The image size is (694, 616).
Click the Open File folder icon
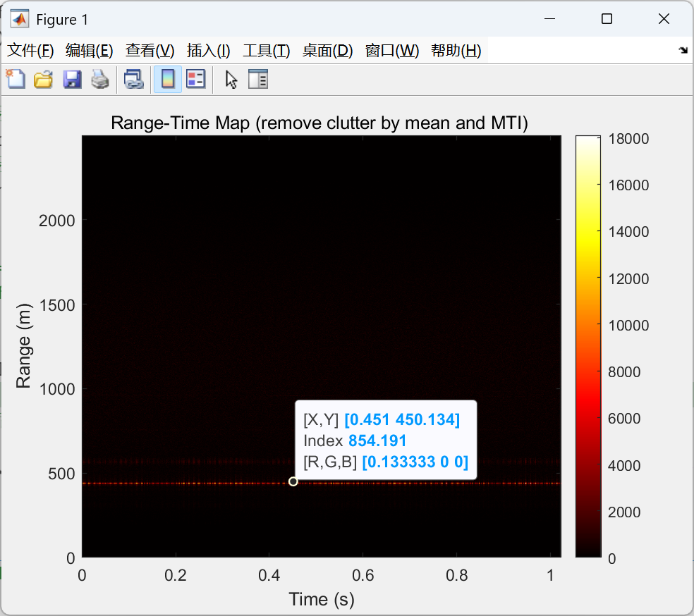[x=44, y=80]
